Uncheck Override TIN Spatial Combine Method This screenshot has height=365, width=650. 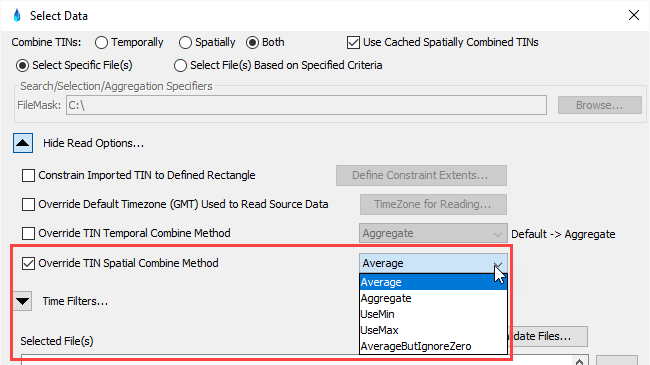coord(28,263)
